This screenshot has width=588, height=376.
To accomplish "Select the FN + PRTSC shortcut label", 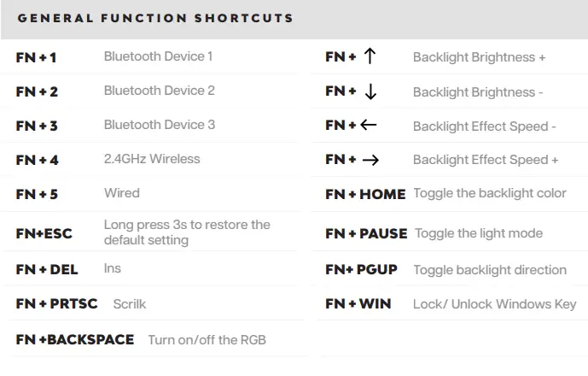I will [56, 303].
